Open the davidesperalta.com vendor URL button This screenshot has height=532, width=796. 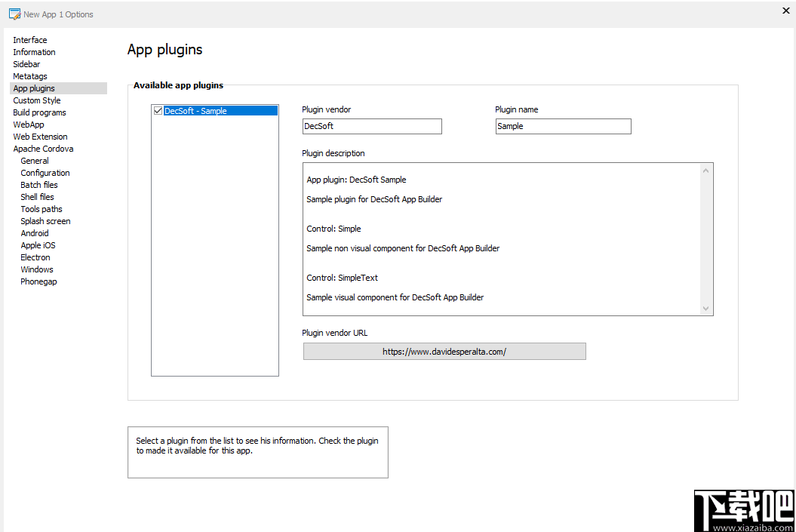click(444, 352)
